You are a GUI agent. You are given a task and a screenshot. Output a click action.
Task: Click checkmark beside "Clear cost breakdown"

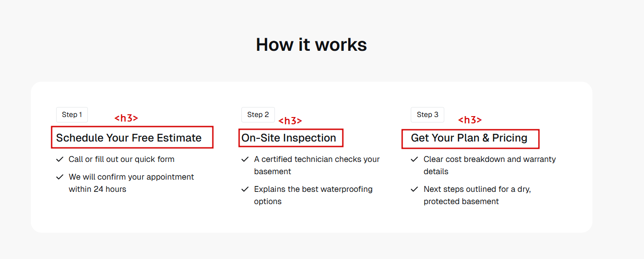pos(414,159)
